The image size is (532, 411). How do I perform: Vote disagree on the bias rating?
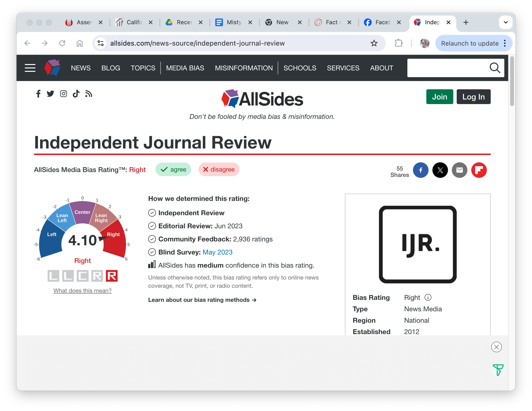coord(219,169)
